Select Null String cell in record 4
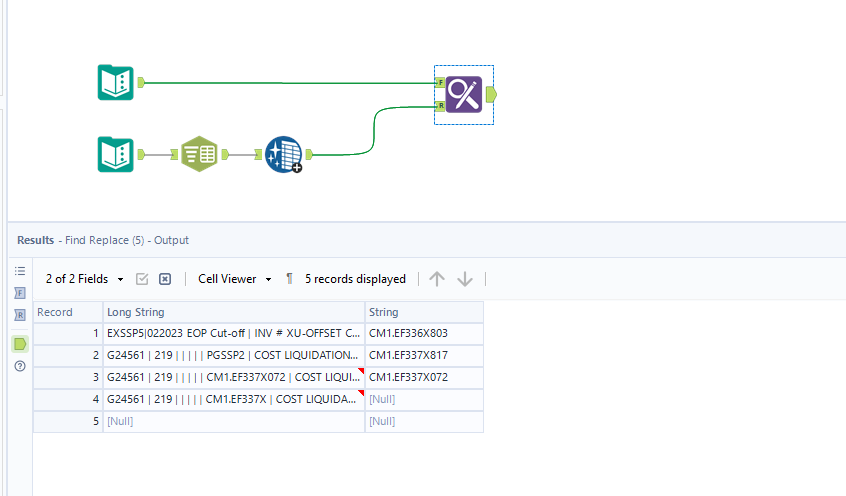The width and height of the screenshot is (846, 496). (x=424, y=399)
